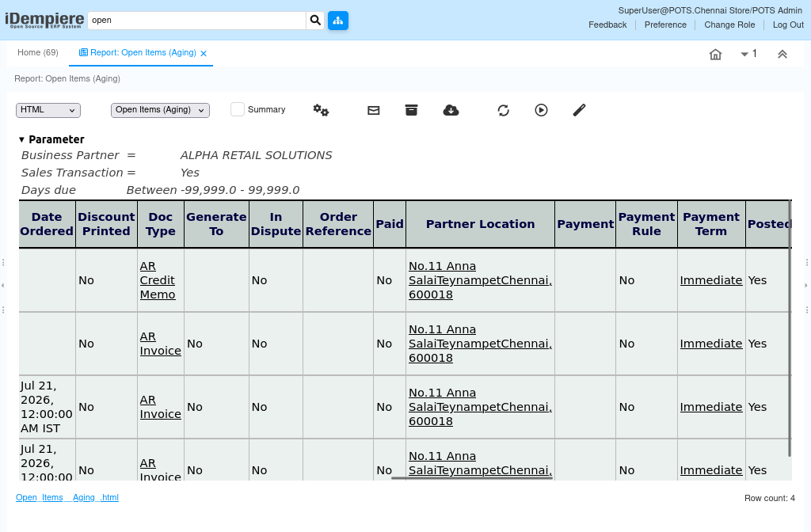The height and width of the screenshot is (532, 811).
Task: Click Immediate payment term in AR Credit Memo row
Action: (x=711, y=280)
